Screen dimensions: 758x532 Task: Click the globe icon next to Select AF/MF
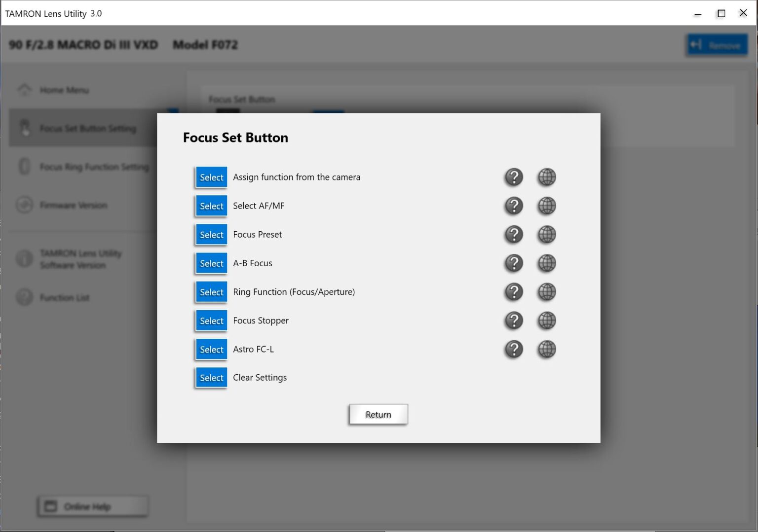[x=546, y=206]
